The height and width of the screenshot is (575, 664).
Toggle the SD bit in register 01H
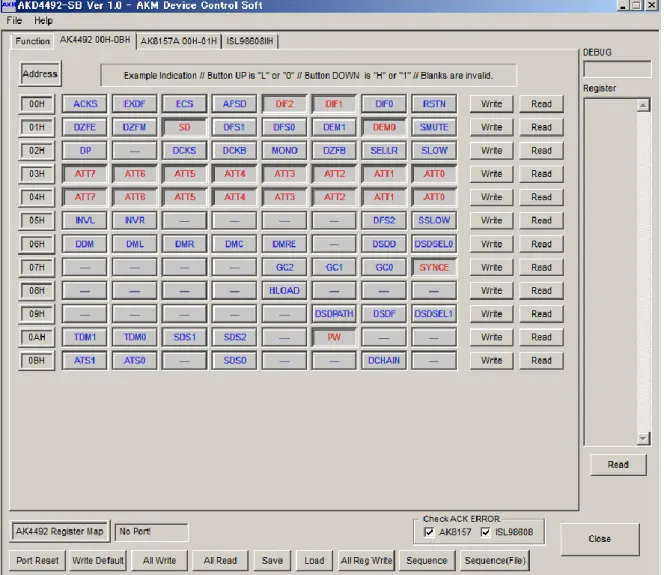pos(184,127)
